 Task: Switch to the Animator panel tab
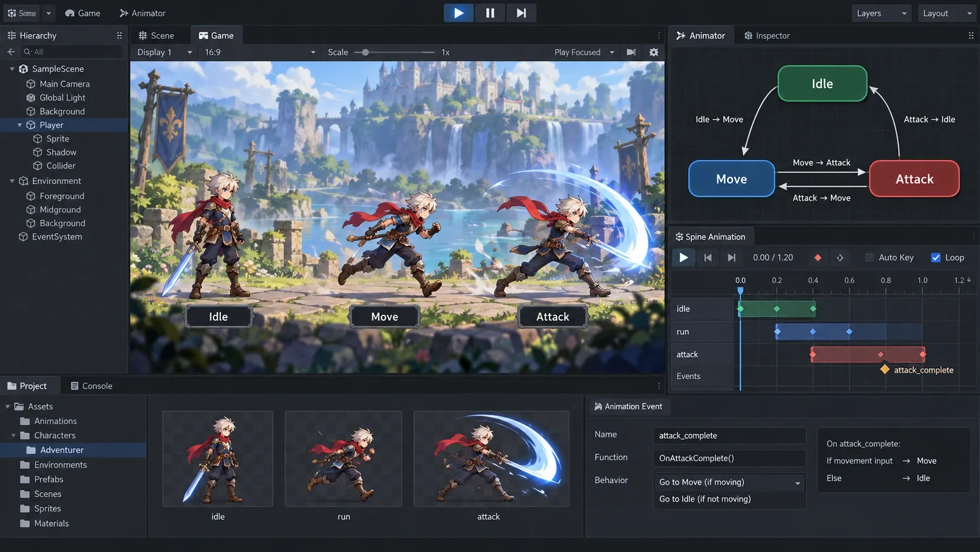point(700,35)
